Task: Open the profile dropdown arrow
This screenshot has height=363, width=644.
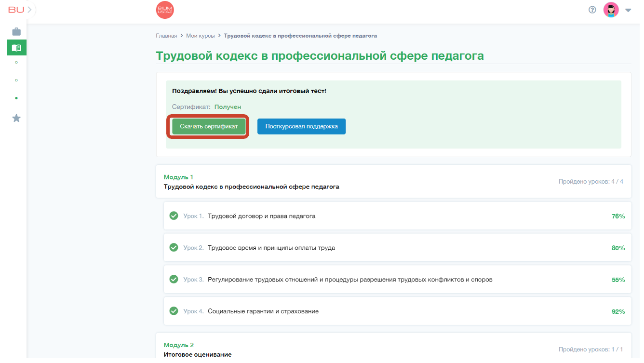Action: click(628, 10)
